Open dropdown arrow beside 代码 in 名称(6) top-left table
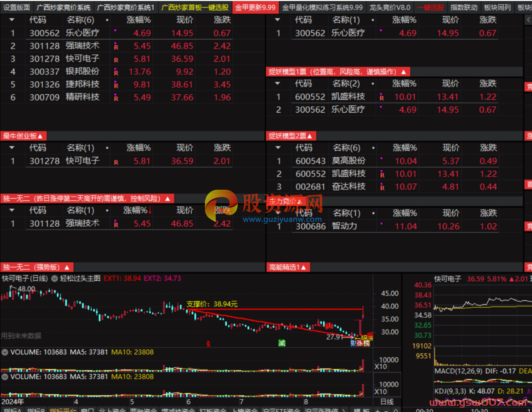 [x=12, y=20]
